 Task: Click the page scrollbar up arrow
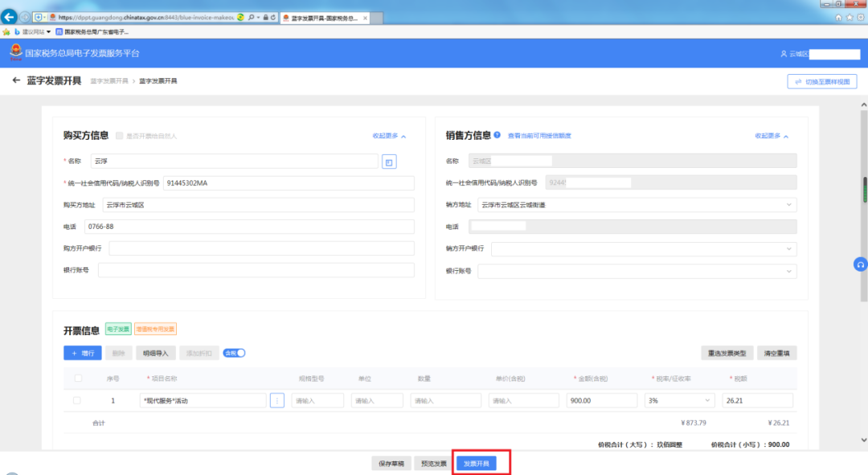point(863,104)
